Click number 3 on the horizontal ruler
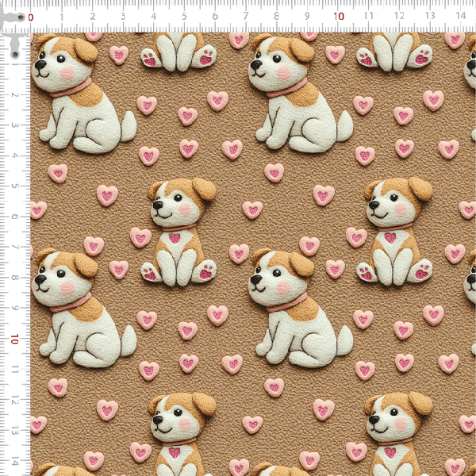 (123, 17)
